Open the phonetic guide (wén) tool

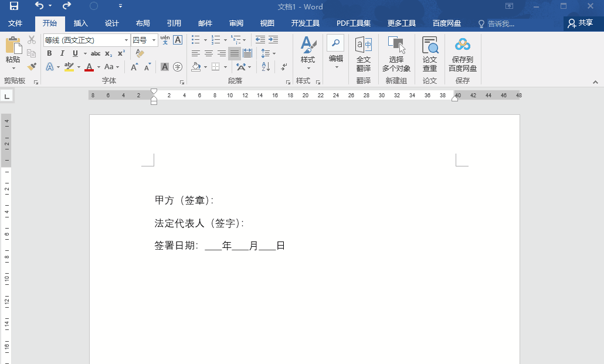coord(165,40)
